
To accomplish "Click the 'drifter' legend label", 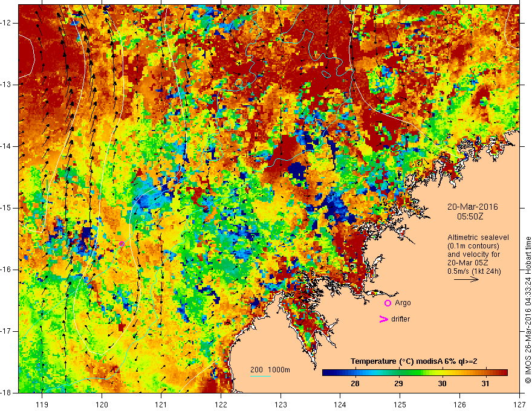I will pos(400,319).
